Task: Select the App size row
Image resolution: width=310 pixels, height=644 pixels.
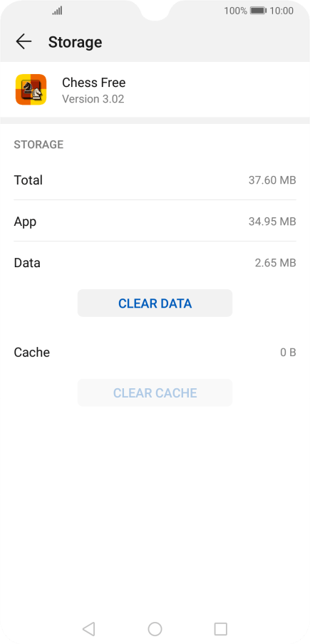Action: tap(155, 221)
